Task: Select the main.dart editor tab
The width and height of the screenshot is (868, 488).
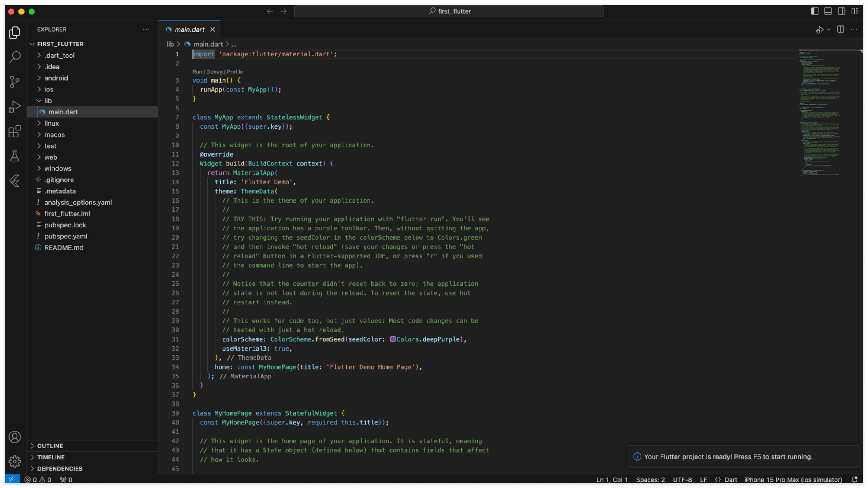Action: coord(189,30)
